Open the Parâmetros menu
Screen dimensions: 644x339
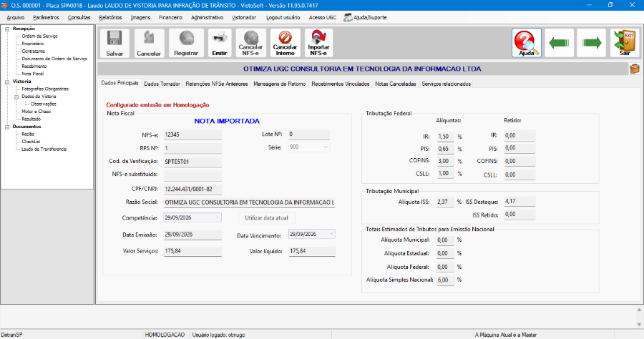(x=46, y=18)
